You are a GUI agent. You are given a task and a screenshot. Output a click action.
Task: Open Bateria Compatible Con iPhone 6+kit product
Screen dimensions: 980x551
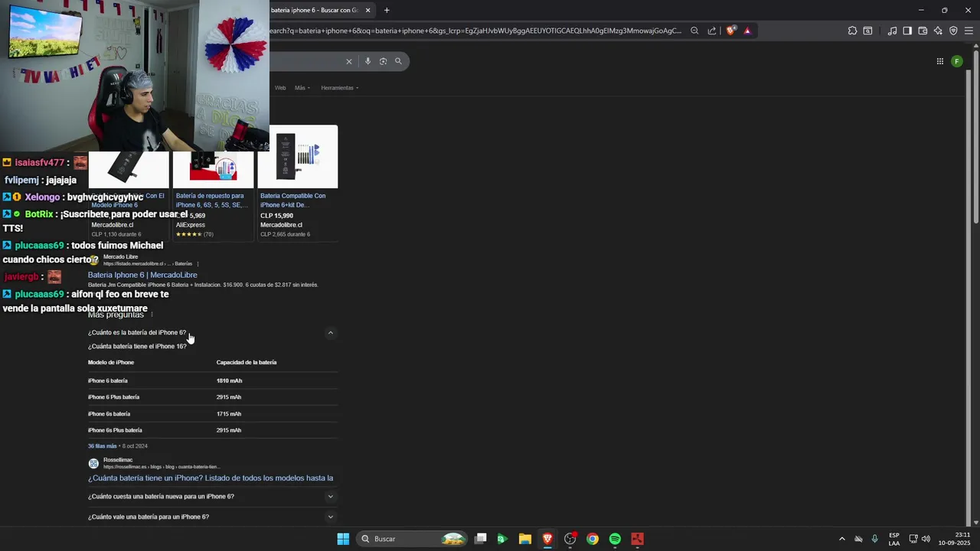[294, 201]
